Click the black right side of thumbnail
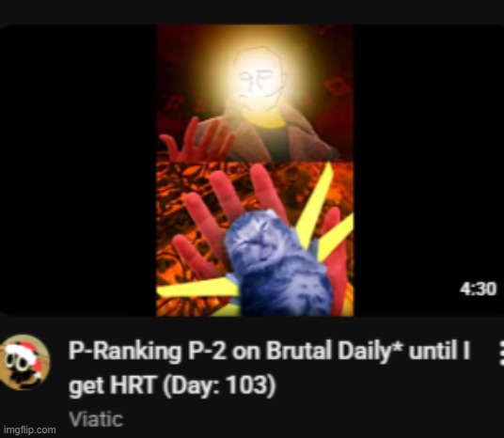 coord(429,154)
